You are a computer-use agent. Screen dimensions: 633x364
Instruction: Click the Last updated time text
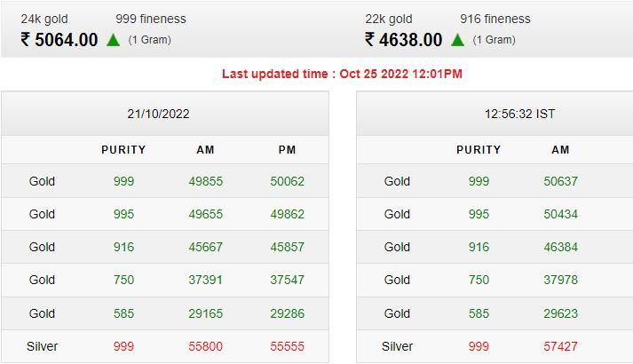coord(342,74)
